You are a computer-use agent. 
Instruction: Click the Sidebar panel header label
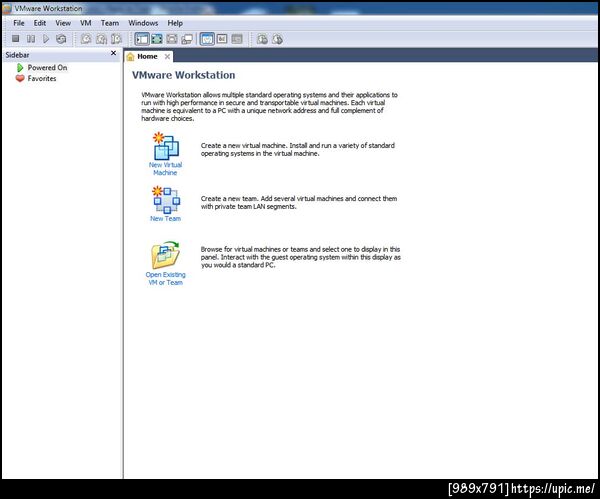(17, 55)
